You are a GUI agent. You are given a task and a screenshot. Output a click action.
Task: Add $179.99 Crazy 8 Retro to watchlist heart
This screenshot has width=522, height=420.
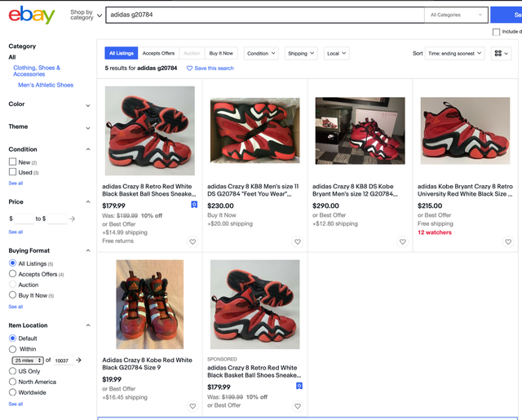point(192,241)
